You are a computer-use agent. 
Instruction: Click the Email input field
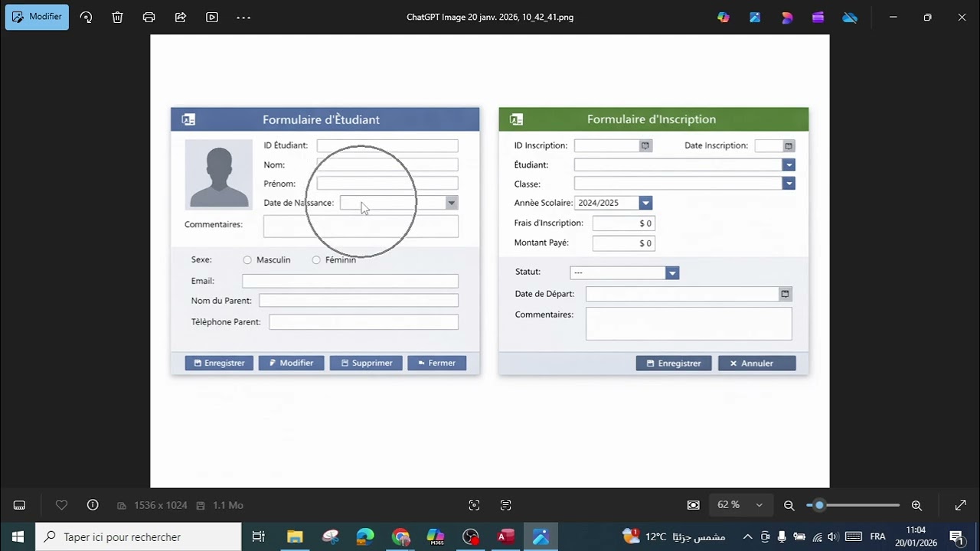click(350, 281)
